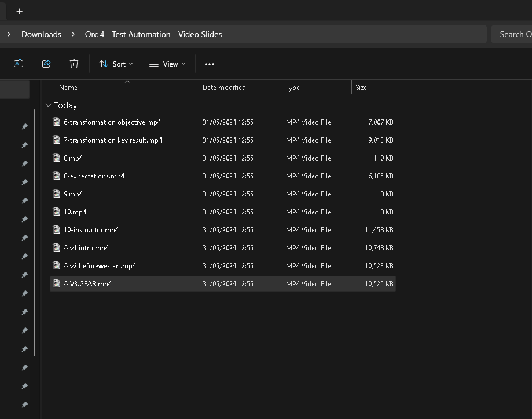Click the Downloads breadcrumb

coord(42,34)
